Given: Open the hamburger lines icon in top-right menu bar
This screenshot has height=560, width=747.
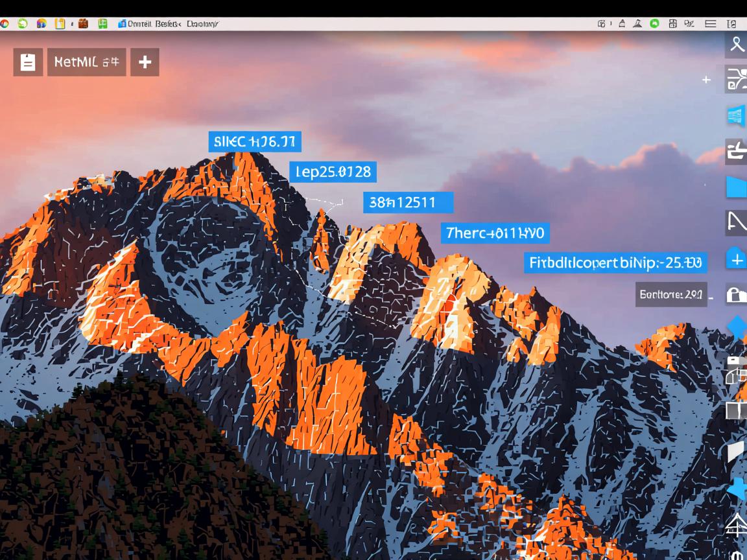Looking at the screenshot, I should (711, 24).
